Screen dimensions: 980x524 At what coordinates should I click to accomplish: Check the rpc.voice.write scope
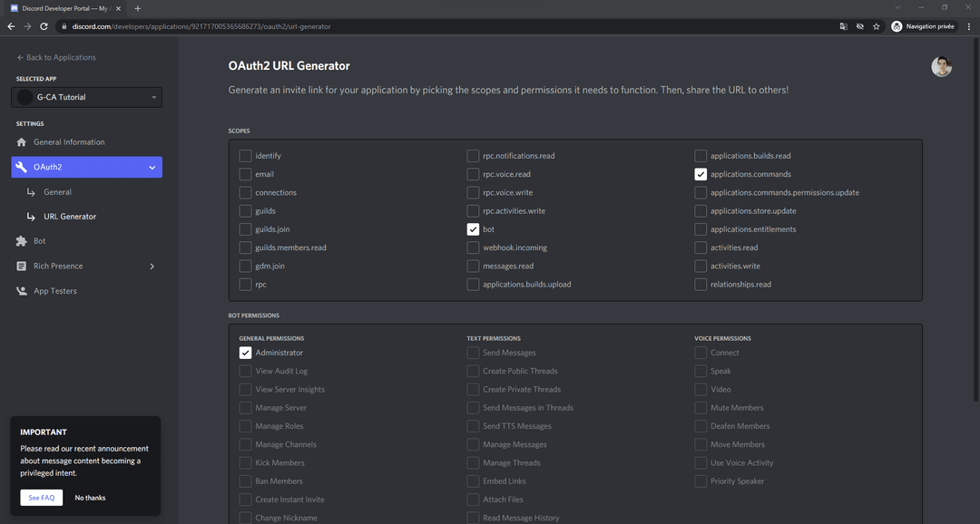(473, 192)
